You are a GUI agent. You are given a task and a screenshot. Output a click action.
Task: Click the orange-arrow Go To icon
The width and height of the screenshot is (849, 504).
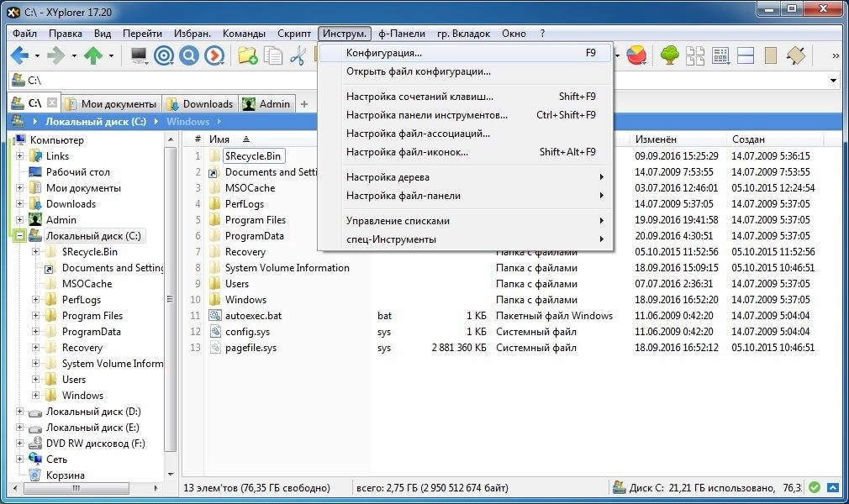tap(214, 55)
